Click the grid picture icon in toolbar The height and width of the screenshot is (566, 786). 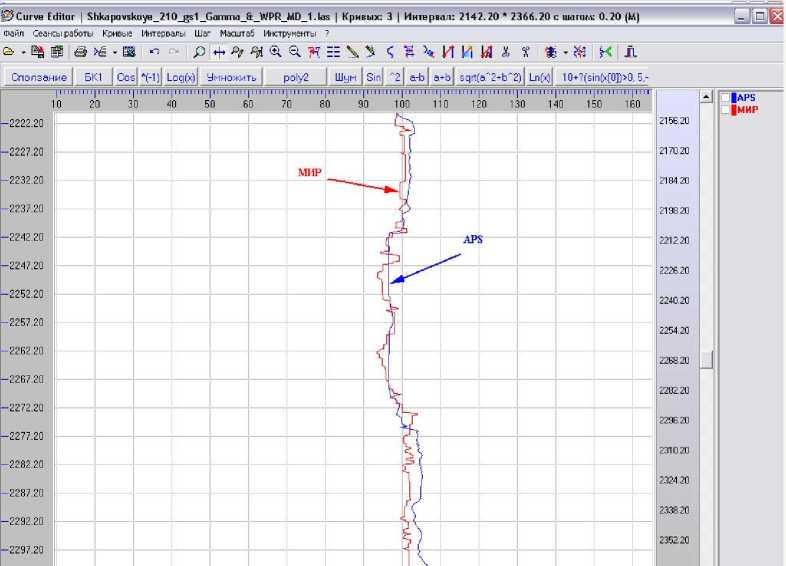tap(129, 52)
